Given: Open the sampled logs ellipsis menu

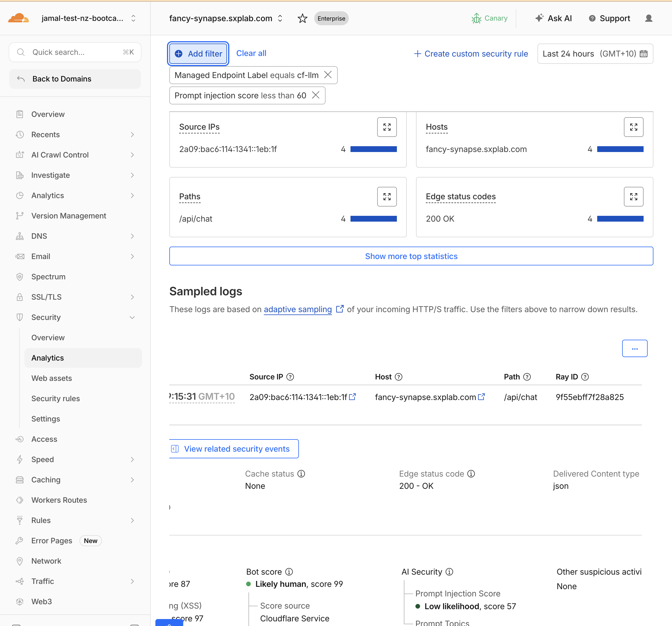Looking at the screenshot, I should pos(635,348).
